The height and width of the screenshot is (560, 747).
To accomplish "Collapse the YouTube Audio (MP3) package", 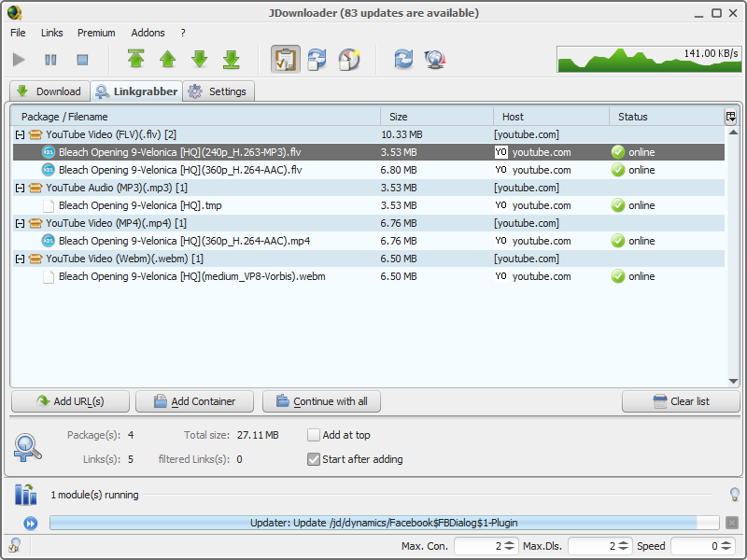I will (20, 189).
